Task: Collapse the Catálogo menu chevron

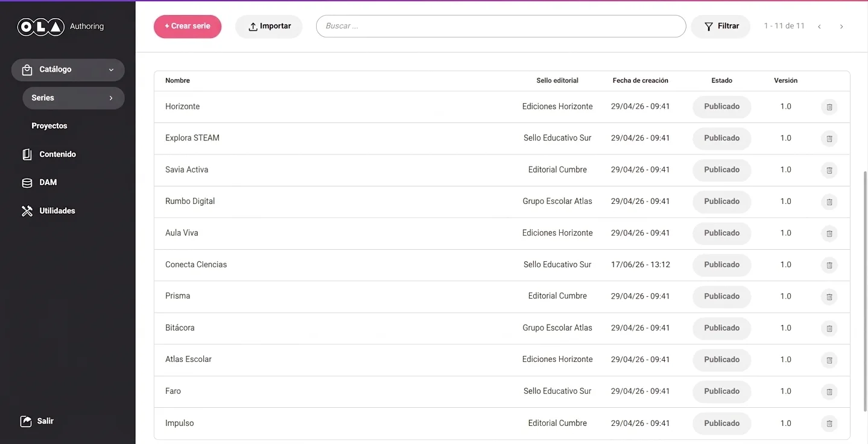Action: coord(111,70)
